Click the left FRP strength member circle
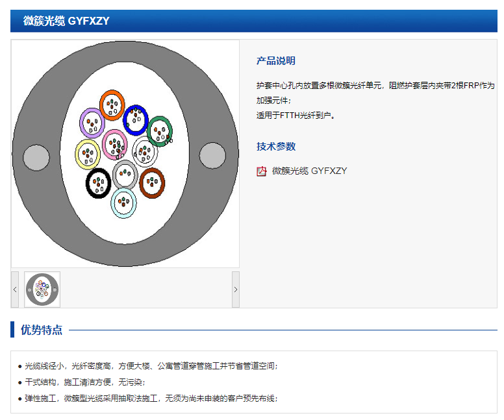The image size is (504, 420). [x=36, y=156]
